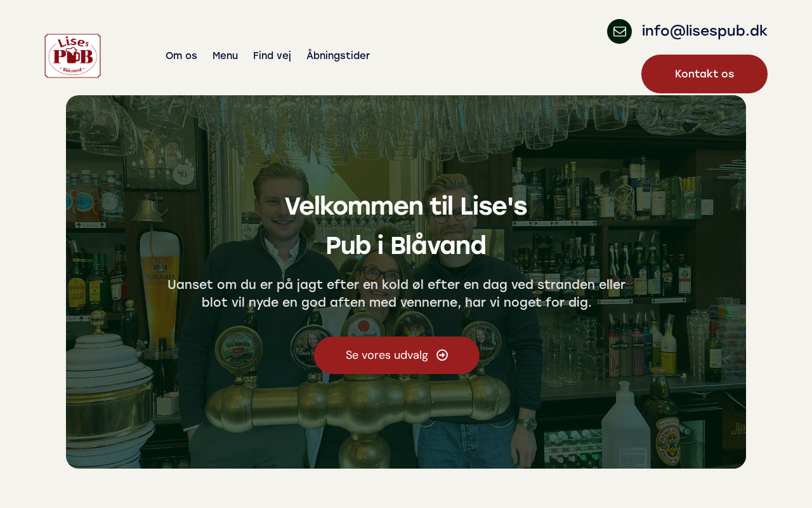Open the Om os page
Screen dimensions: 812x508
coord(181,56)
